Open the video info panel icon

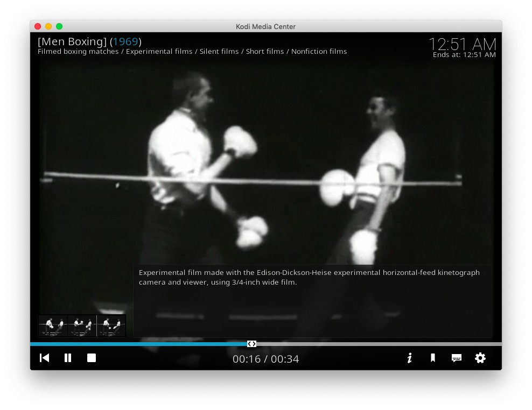coord(409,358)
